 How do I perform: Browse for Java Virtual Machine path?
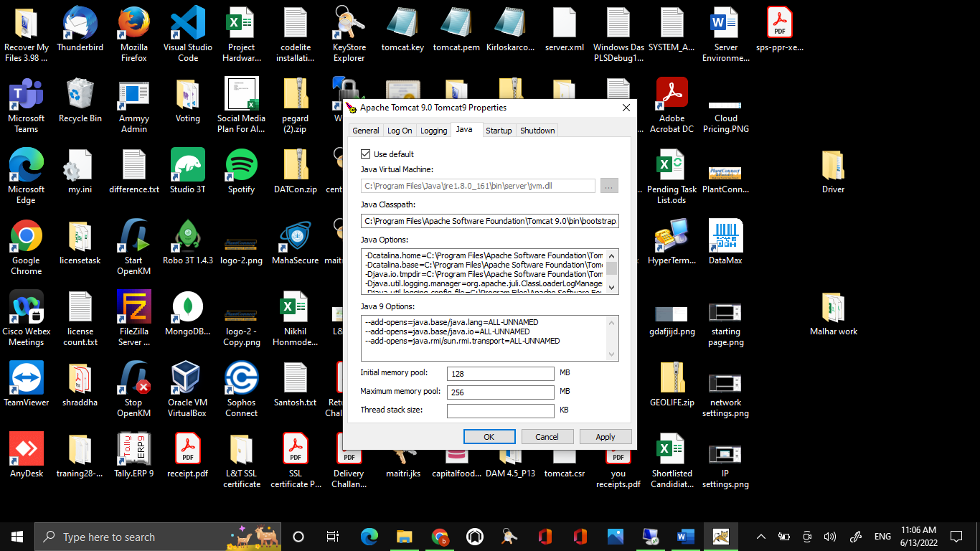pos(609,186)
